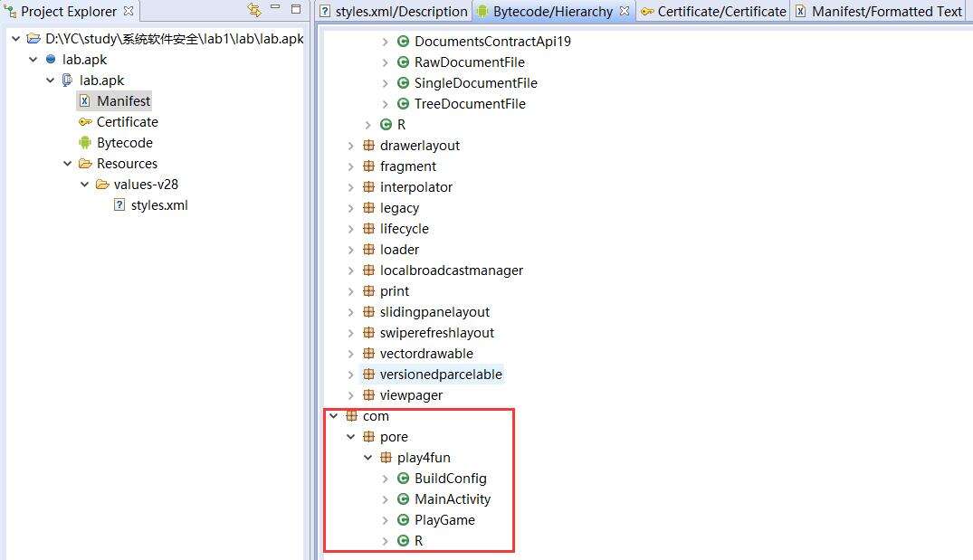Screen dimensions: 973x560
Task: Select Manifest in Project Explorer
Action: (123, 101)
